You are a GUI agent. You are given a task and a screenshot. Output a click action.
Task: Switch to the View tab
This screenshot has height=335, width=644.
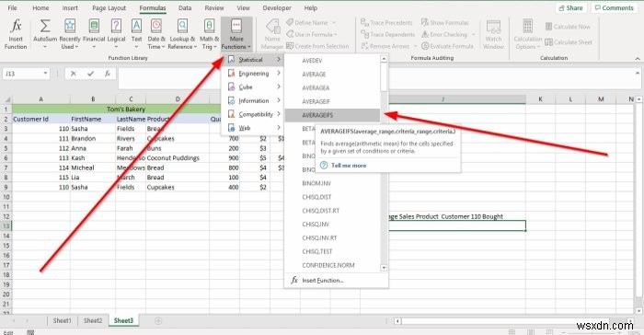click(x=243, y=7)
